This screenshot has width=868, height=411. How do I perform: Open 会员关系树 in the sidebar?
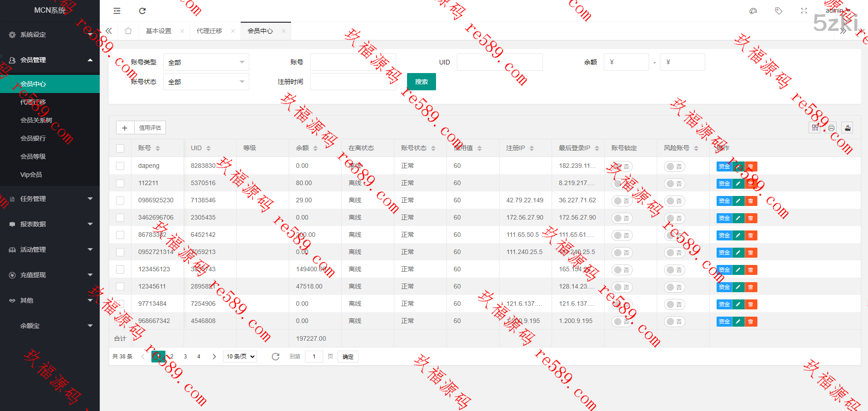coord(36,120)
